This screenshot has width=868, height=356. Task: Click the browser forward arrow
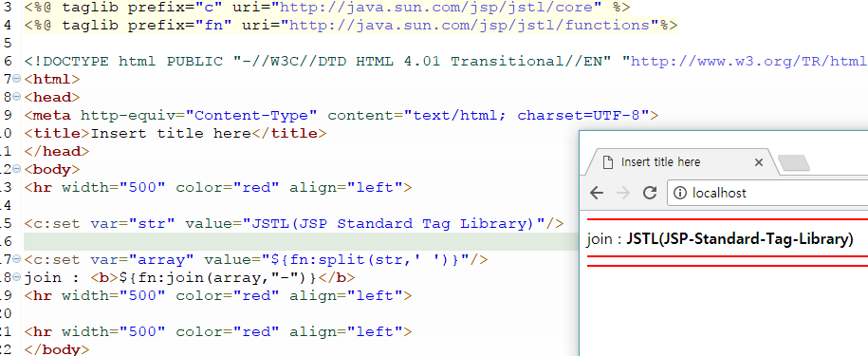[x=622, y=193]
